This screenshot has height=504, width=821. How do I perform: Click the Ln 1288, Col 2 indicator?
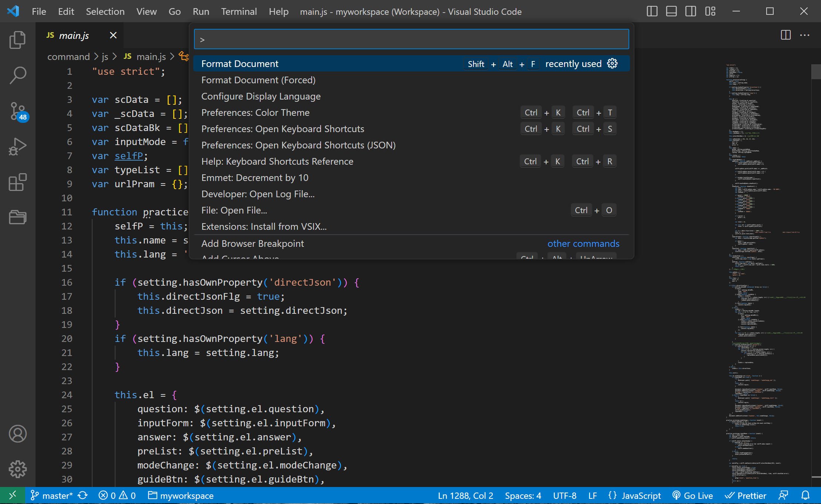coord(466,495)
